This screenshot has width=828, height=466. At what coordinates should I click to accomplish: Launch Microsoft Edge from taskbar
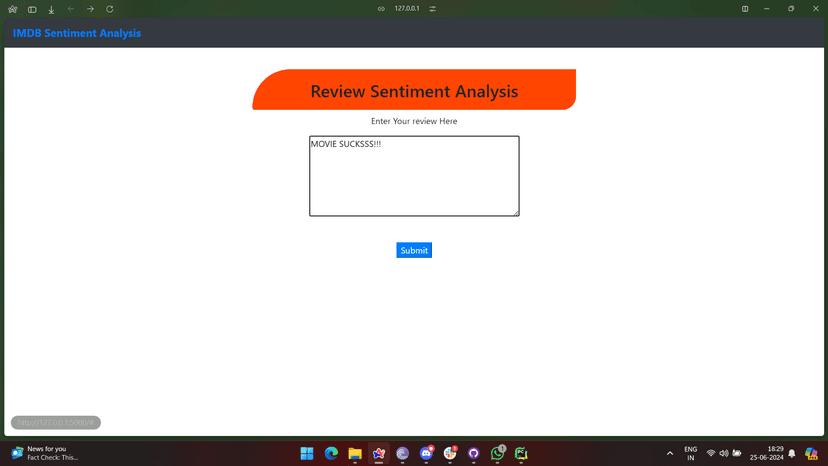pos(331,453)
